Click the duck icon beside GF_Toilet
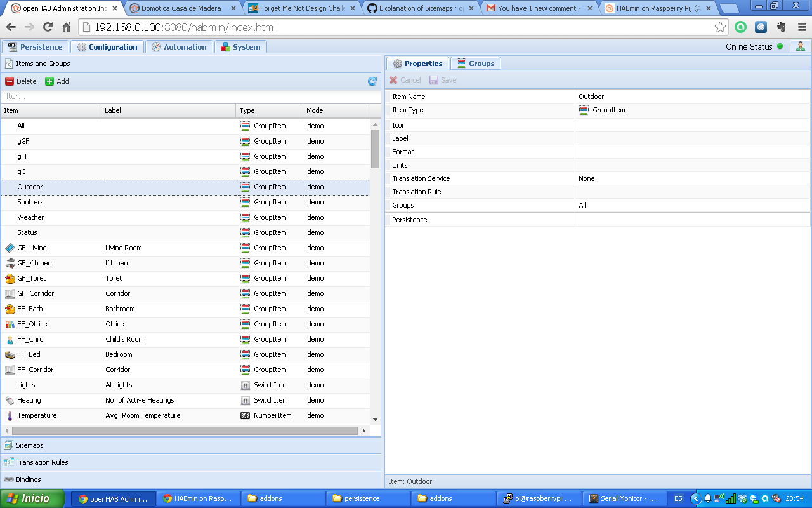812x508 pixels. click(x=9, y=278)
